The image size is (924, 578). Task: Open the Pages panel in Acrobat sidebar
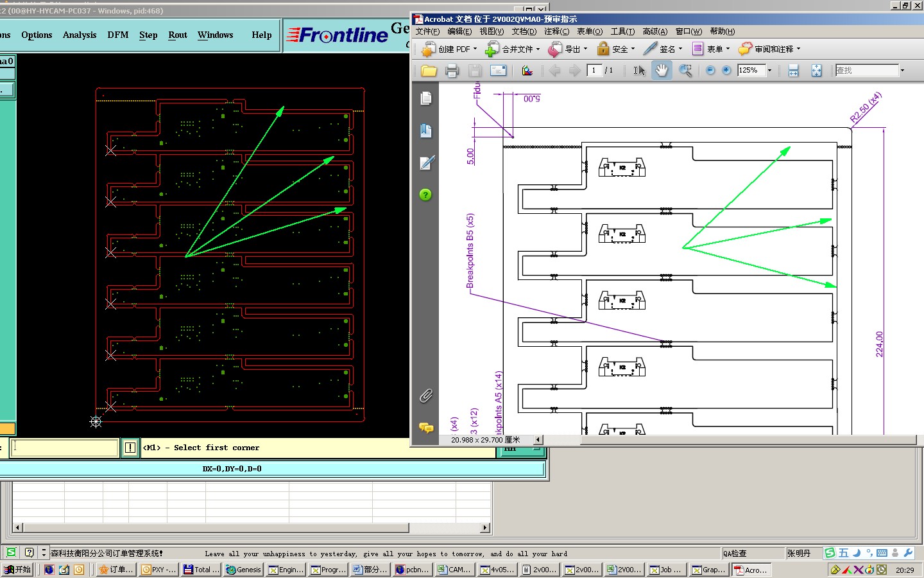coord(425,98)
